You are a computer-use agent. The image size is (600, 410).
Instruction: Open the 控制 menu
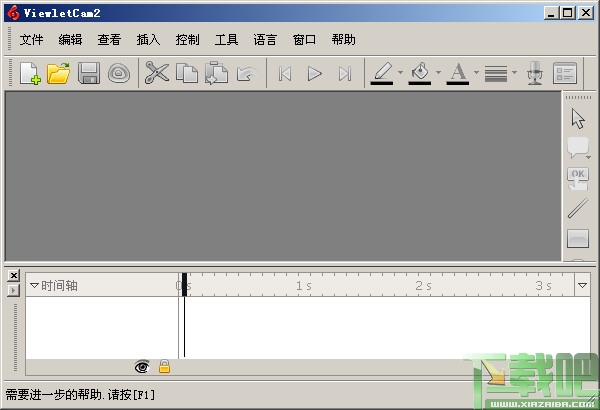tap(188, 39)
